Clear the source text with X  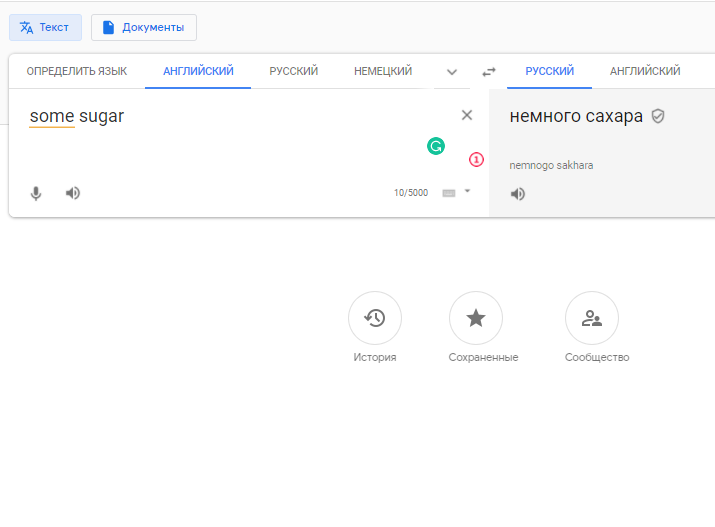pyautogui.click(x=467, y=115)
